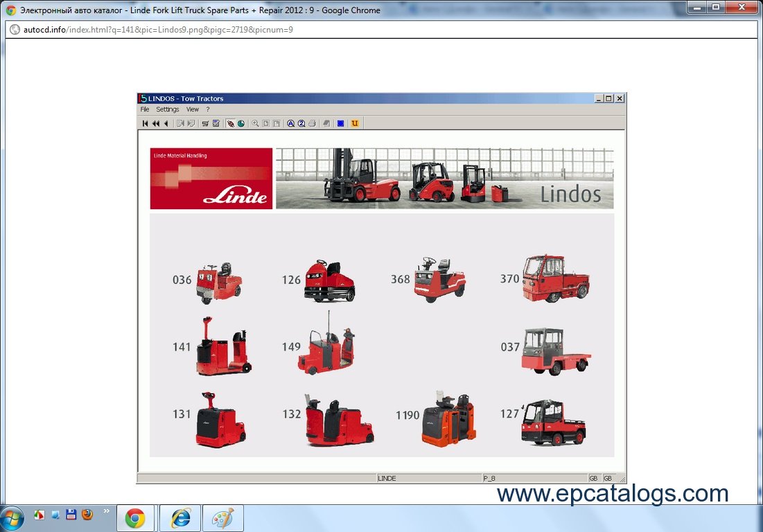763x532 pixels.
Task: Click the single-left previous page arrow
Action: pos(166,123)
